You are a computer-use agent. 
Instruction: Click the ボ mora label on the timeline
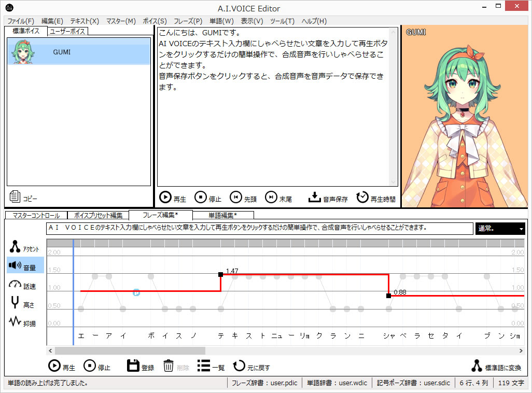click(151, 335)
